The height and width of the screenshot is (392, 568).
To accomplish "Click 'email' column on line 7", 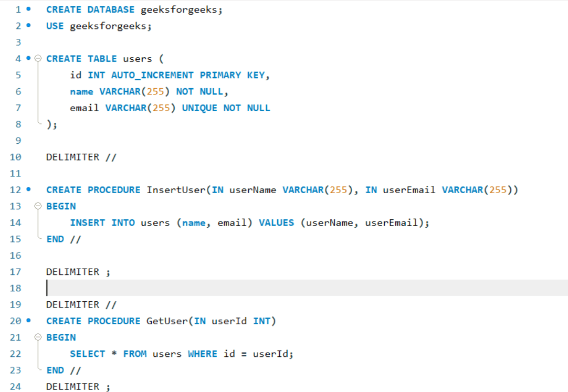I will click(x=84, y=108).
